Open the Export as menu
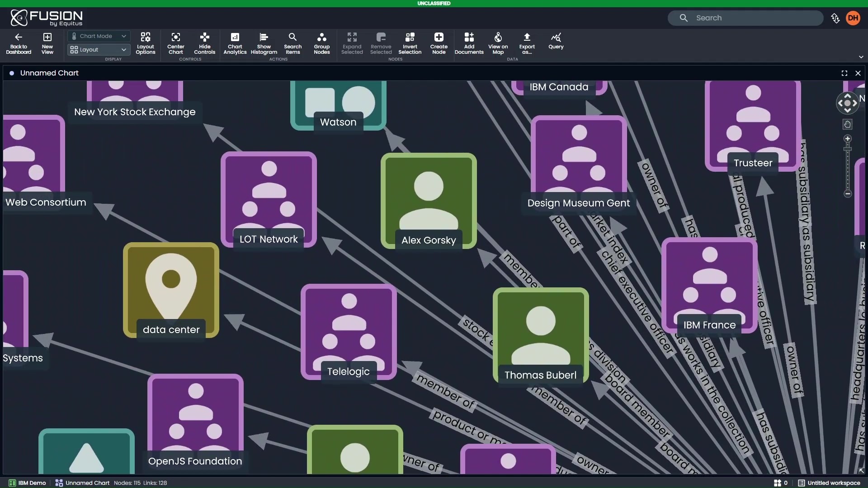Viewport: 868px width, 488px height. 527,43
